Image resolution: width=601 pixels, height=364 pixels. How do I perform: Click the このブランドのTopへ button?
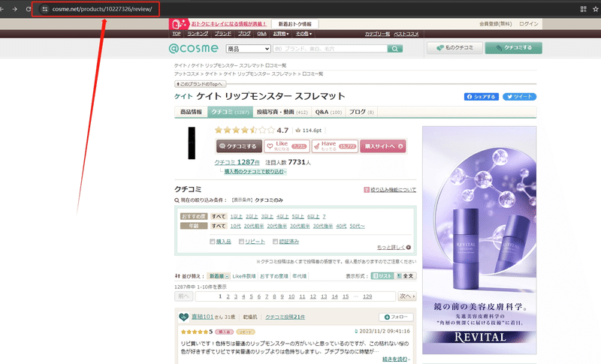click(200, 84)
